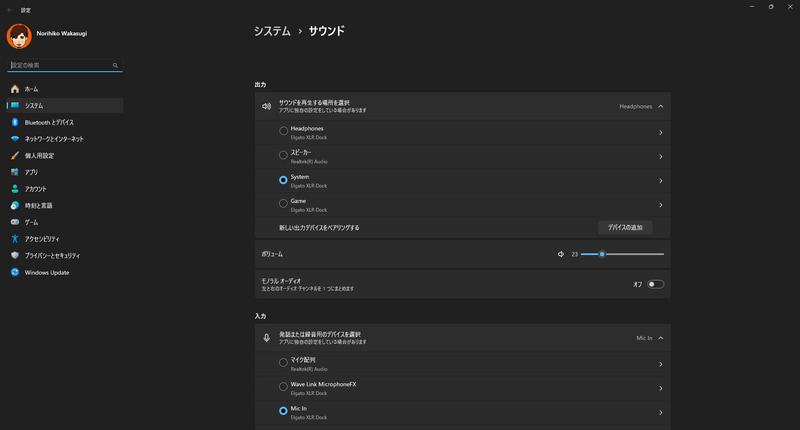Viewport: 800px width, 430px height.
Task: Open アカウント settings page
Action: (65, 189)
